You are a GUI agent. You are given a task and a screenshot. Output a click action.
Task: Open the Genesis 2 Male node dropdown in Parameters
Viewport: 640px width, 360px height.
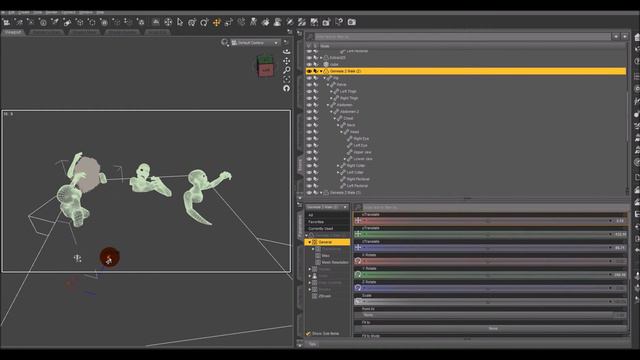pyautogui.click(x=327, y=207)
